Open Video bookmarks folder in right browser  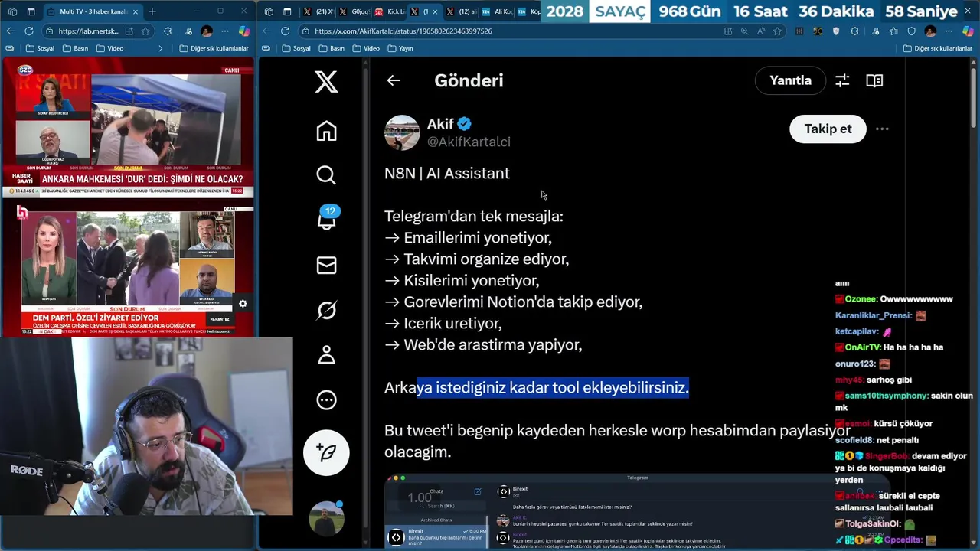coord(366,48)
